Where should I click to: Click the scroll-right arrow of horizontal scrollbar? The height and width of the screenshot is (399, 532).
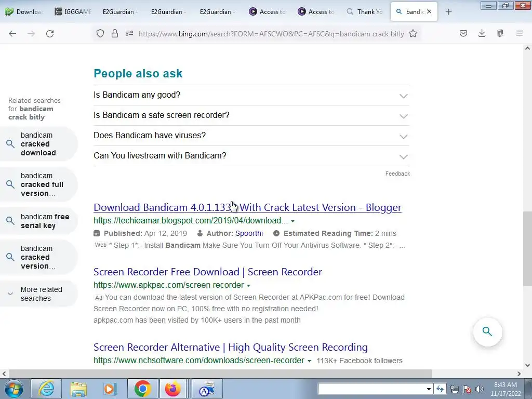519,374
